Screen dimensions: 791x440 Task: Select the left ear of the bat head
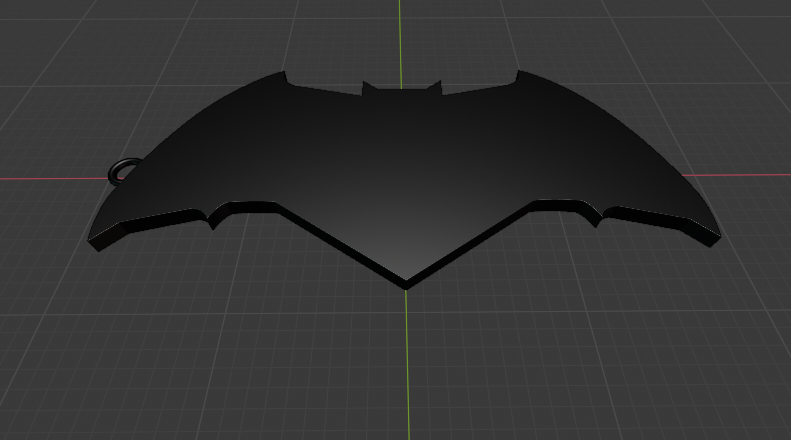[x=368, y=87]
